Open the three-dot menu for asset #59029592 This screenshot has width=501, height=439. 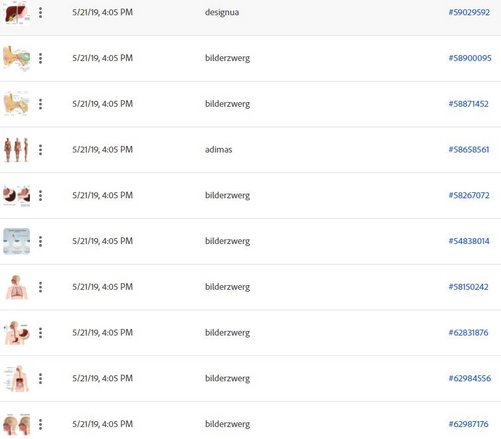click(40, 13)
